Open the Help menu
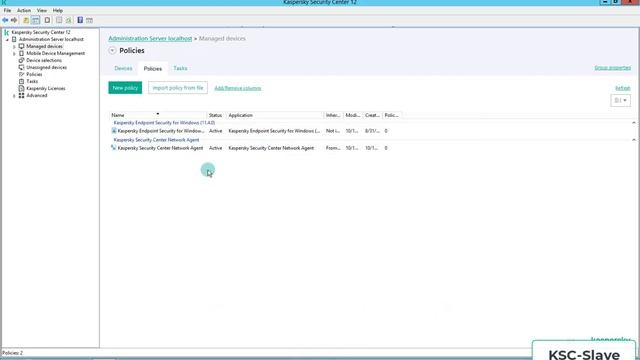This screenshot has width=640, height=360. pos(58,10)
